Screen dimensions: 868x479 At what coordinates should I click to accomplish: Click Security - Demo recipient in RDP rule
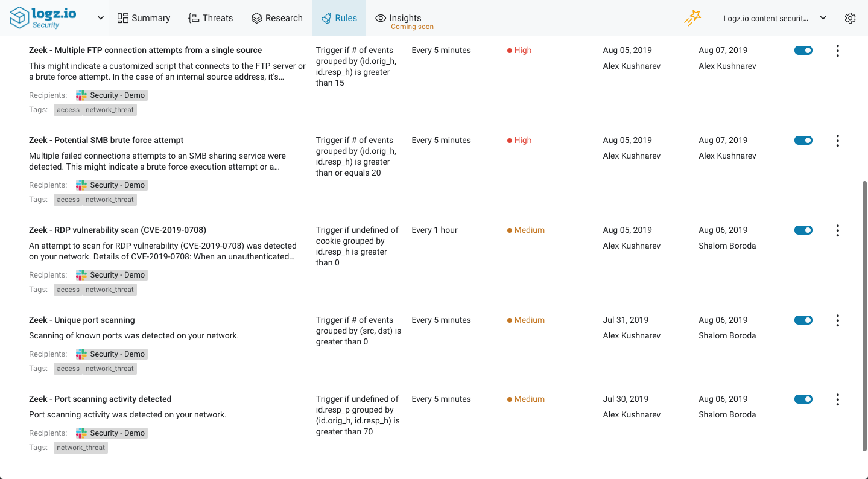pyautogui.click(x=112, y=275)
